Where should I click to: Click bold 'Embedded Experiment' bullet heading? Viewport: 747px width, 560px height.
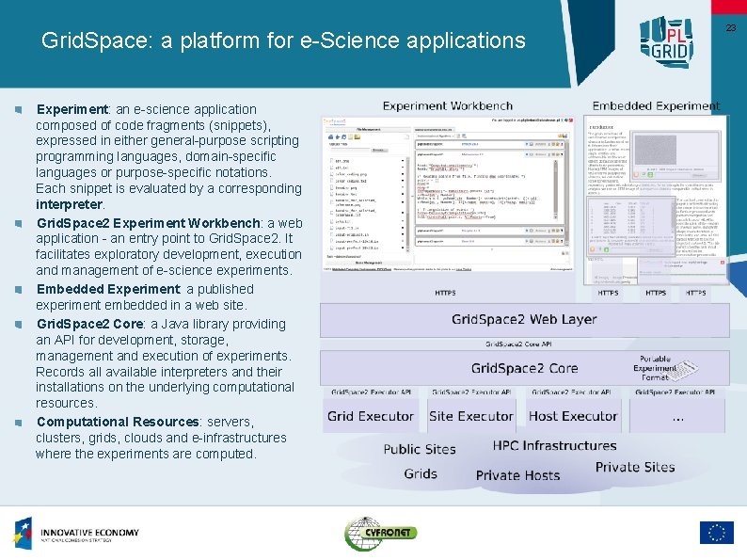pyautogui.click(x=108, y=289)
